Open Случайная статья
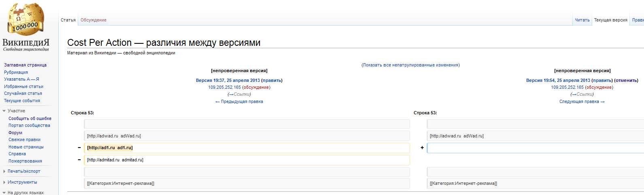Image resolution: width=644 pixels, height=195 pixels. [x=23, y=93]
